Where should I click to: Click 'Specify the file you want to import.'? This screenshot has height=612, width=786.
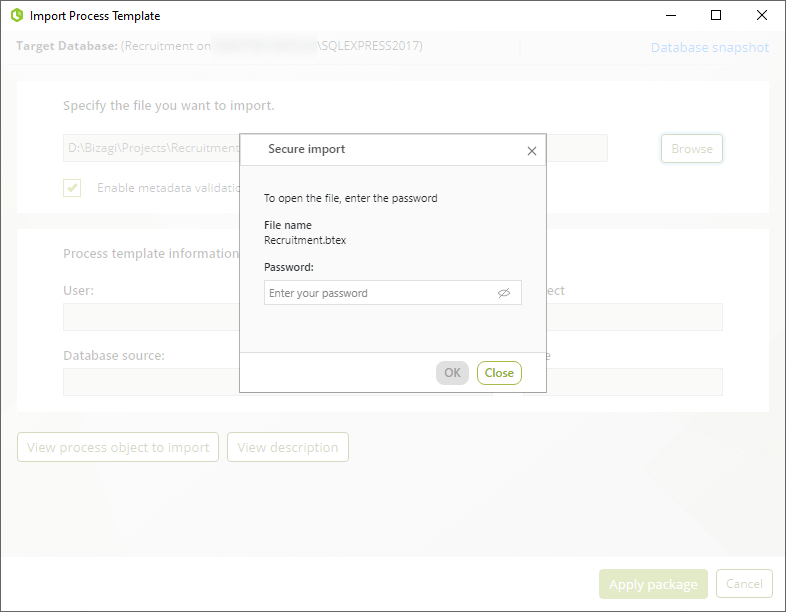(x=168, y=106)
